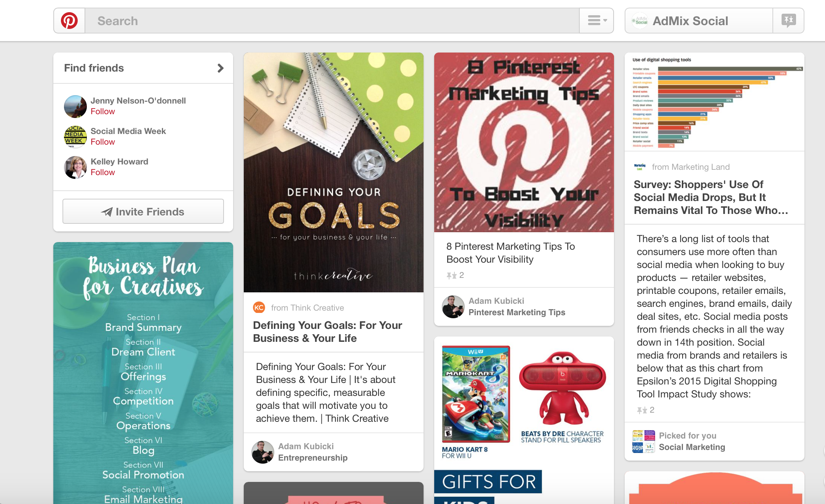The image size is (825, 504).
Task: Follow Jenny Nelson-O'donnell
Action: tap(102, 112)
